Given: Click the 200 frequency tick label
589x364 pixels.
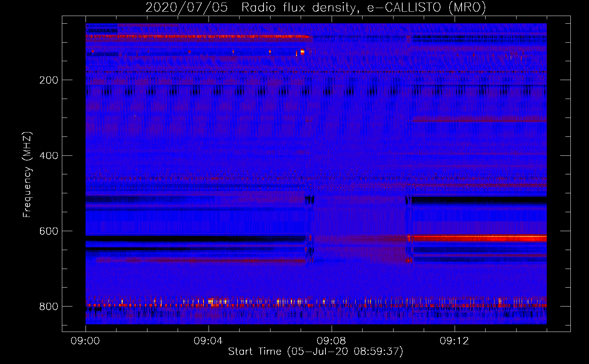Looking at the screenshot, I should click(x=49, y=80).
